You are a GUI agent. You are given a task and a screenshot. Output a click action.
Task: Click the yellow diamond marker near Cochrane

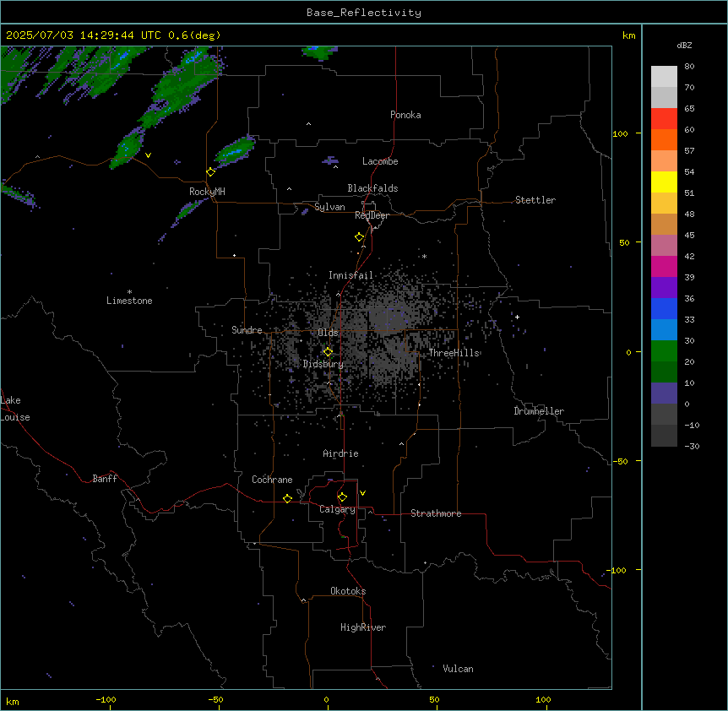click(x=287, y=498)
